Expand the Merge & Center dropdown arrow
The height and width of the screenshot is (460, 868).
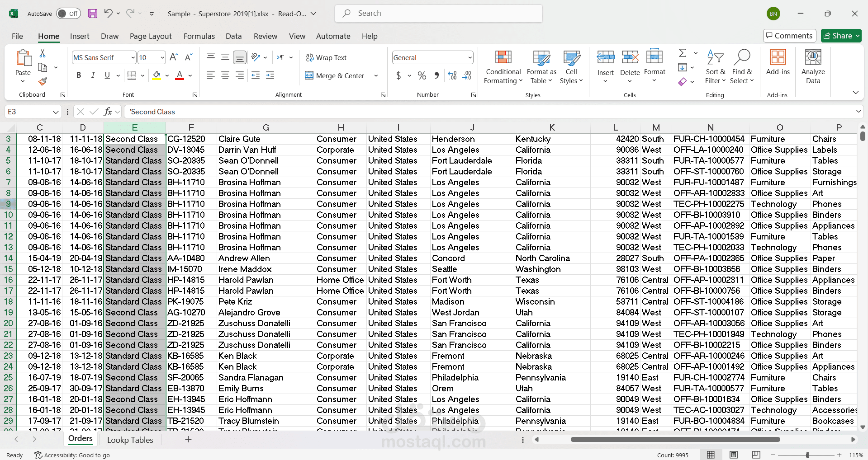(376, 75)
